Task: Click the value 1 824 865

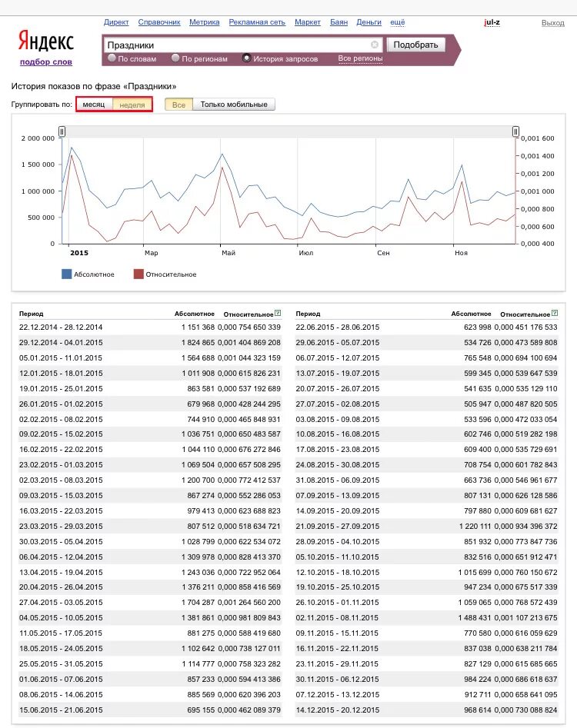Action: (198, 343)
